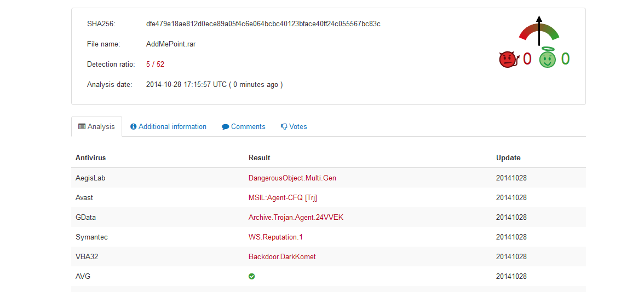This screenshot has width=644, height=292.
Task: Click the file name AddMePoint.rar
Action: [x=171, y=44]
